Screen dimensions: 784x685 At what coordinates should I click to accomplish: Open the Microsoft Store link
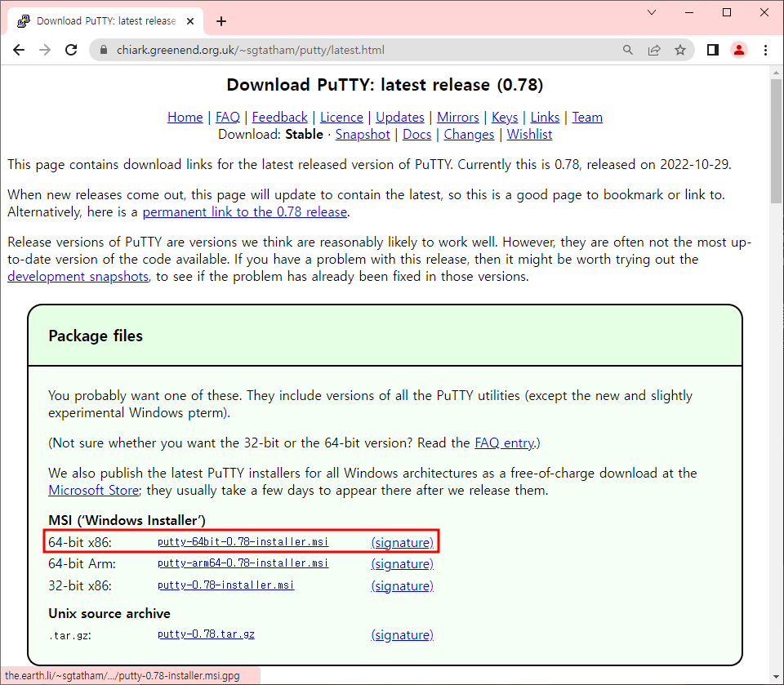pyautogui.click(x=93, y=491)
